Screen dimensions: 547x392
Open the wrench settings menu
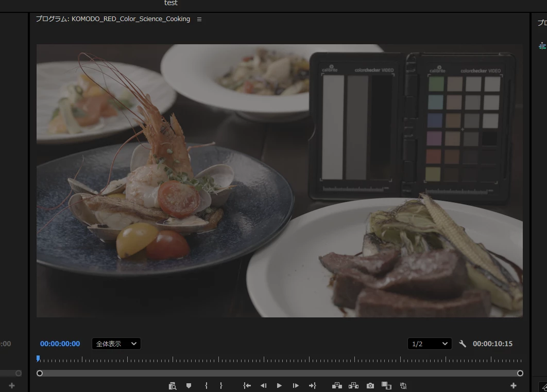tap(462, 344)
